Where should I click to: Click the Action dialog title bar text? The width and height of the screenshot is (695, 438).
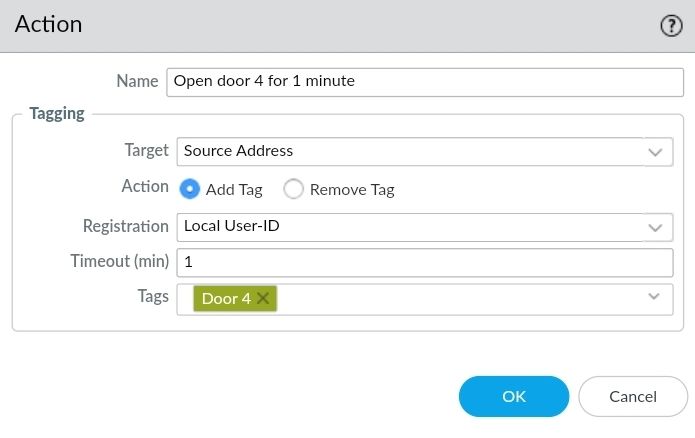(x=49, y=24)
